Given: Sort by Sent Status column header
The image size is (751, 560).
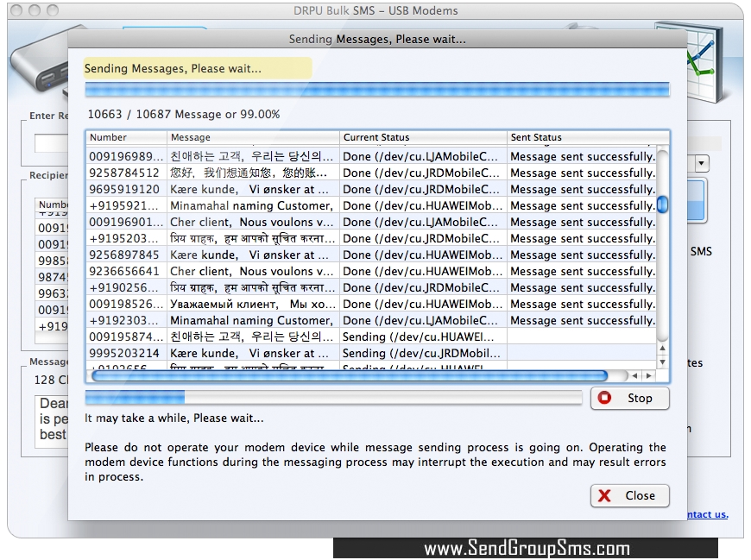Looking at the screenshot, I should tap(588, 137).
